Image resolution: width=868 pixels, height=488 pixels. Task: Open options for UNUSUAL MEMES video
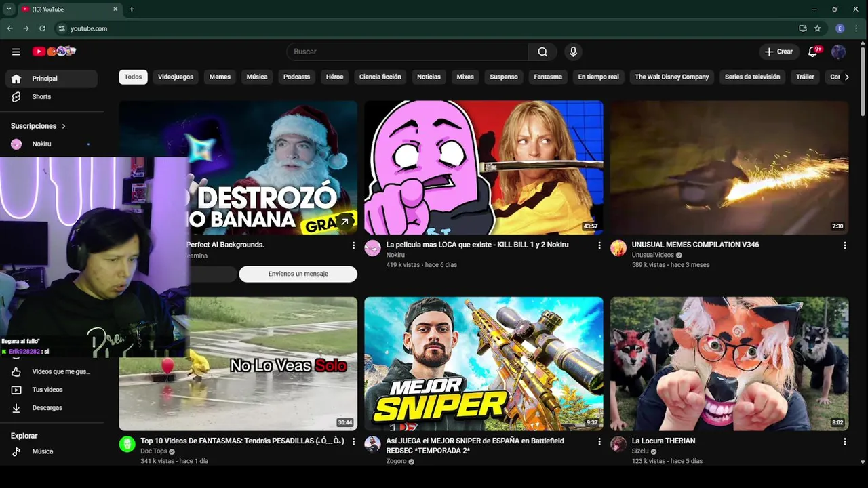[844, 245]
